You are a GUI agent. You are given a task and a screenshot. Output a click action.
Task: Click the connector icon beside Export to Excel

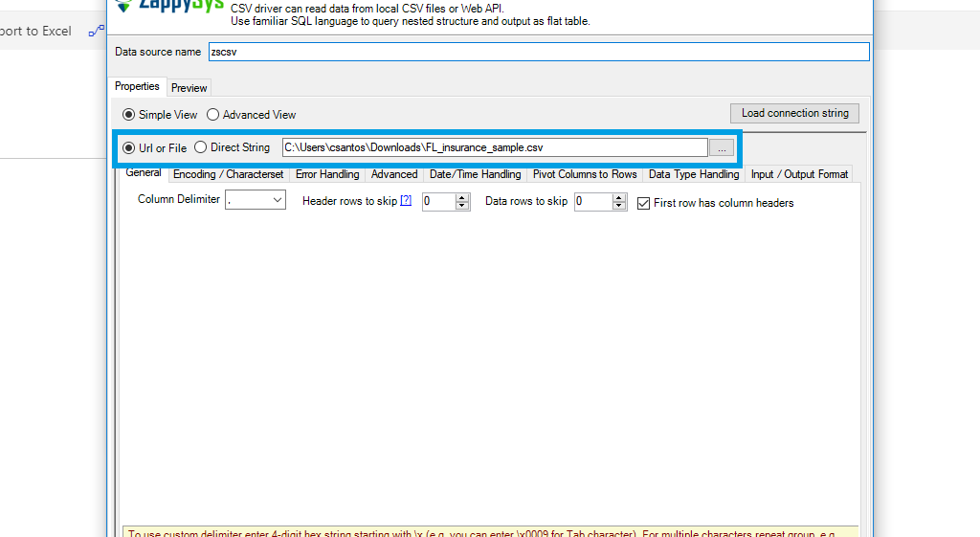(x=96, y=31)
